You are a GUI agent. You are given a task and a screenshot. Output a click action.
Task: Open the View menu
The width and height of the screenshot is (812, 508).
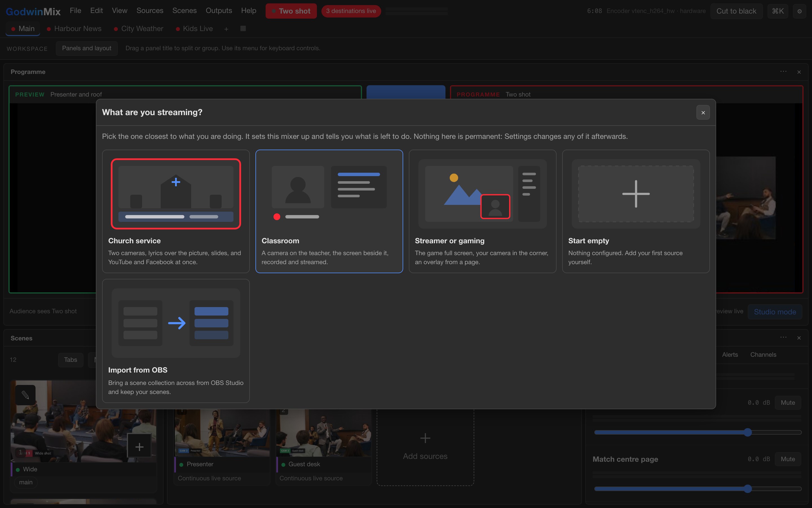coord(120,11)
